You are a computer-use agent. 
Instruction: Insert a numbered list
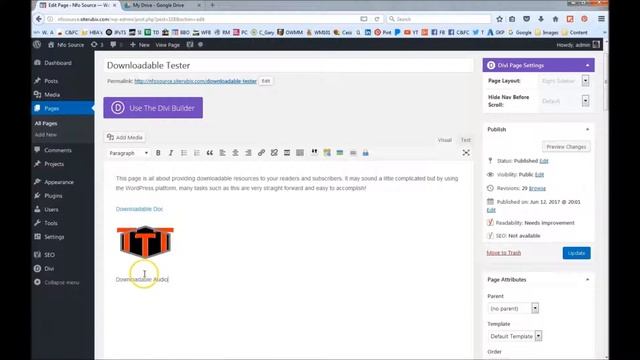click(x=197, y=153)
